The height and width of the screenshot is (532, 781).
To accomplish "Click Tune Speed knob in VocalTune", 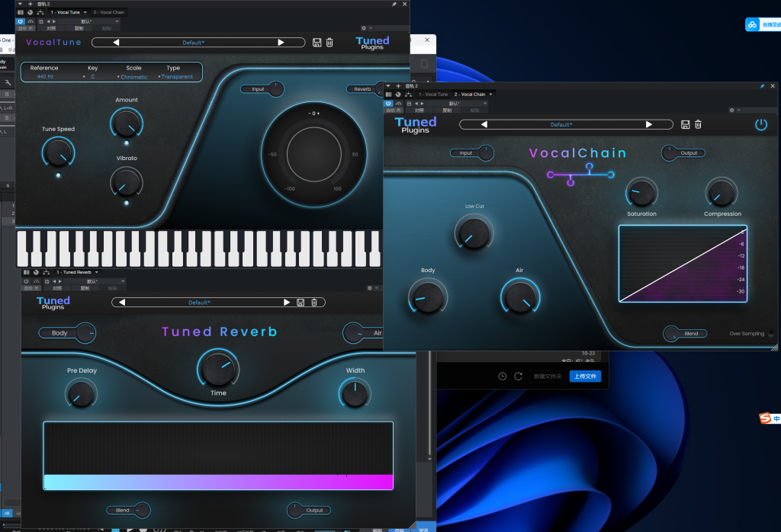I will (58, 152).
